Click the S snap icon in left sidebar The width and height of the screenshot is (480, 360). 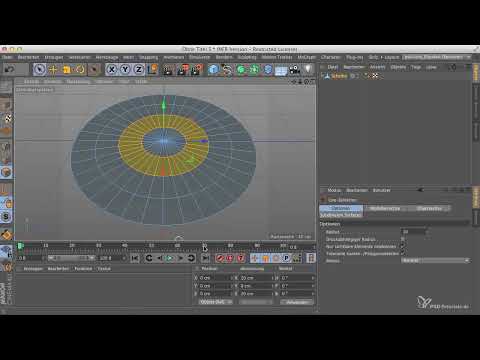6,217
